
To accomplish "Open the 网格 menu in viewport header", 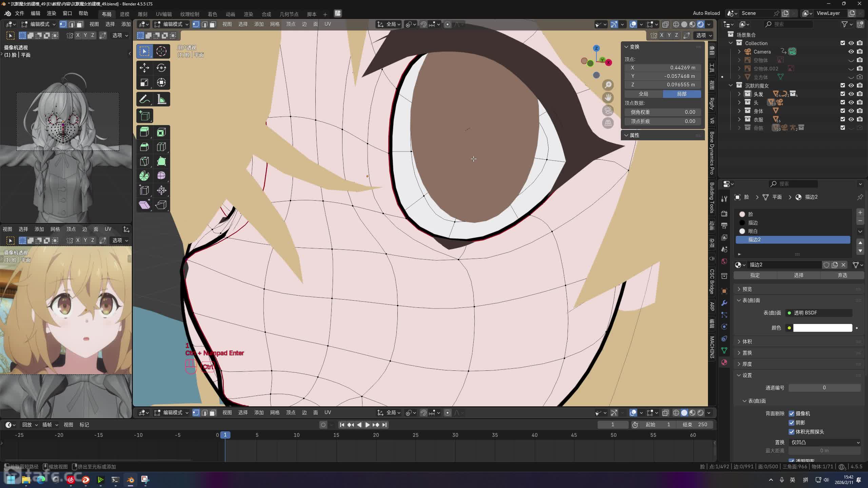I will click(x=275, y=24).
